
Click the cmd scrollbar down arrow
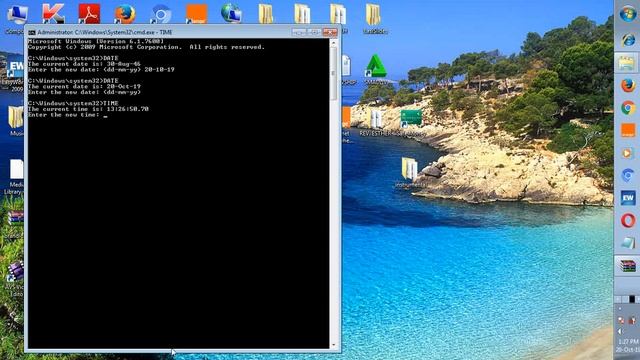click(x=333, y=345)
